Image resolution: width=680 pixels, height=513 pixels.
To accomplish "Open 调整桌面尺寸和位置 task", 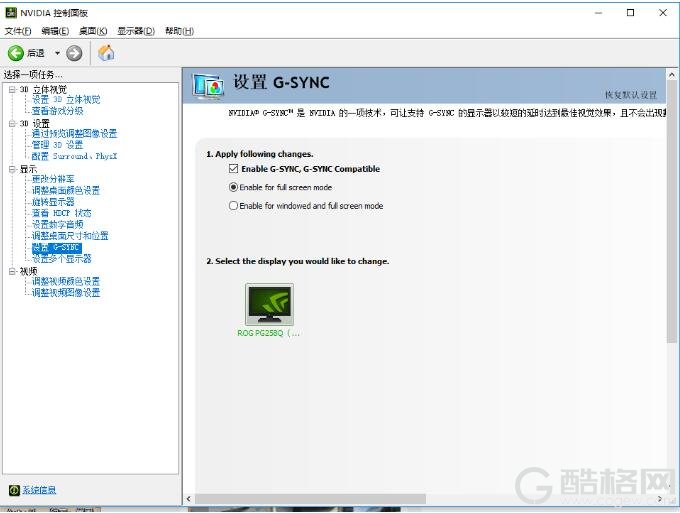I will click(x=70, y=235).
